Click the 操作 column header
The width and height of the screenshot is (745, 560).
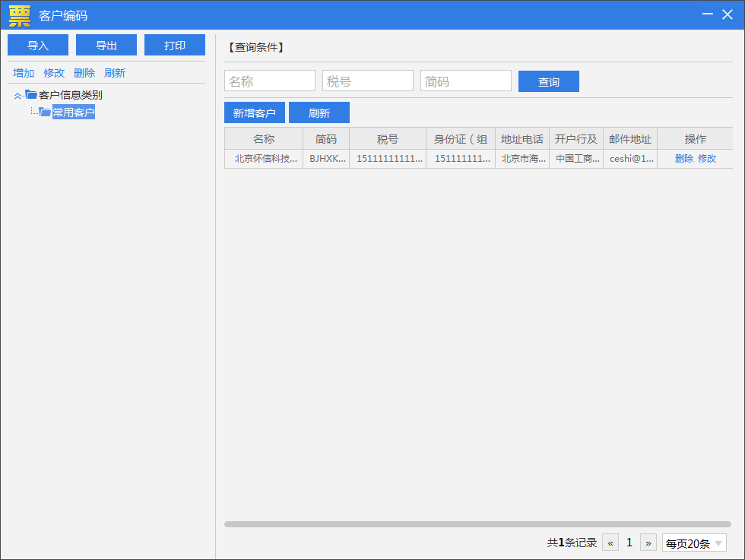695,139
